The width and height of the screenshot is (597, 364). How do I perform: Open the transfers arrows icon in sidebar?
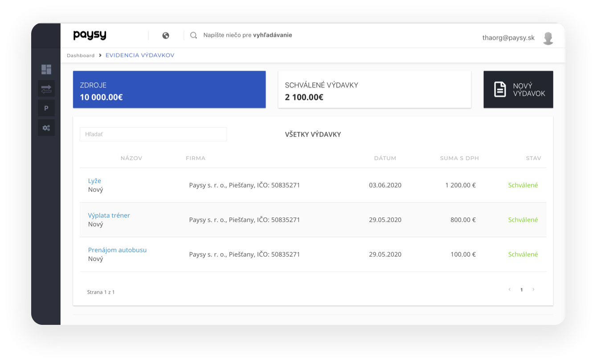click(46, 89)
